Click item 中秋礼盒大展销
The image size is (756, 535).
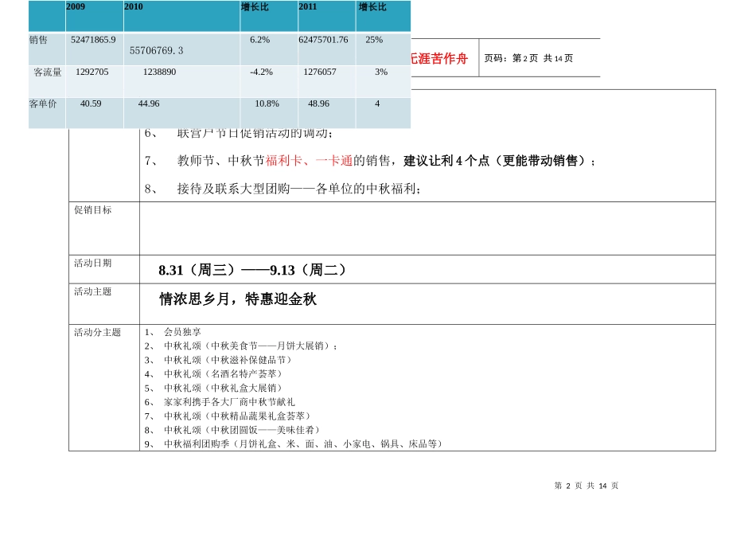pyautogui.click(x=244, y=388)
